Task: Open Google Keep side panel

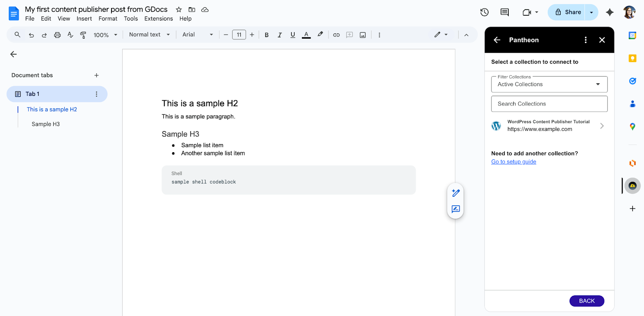Action: tap(632, 58)
